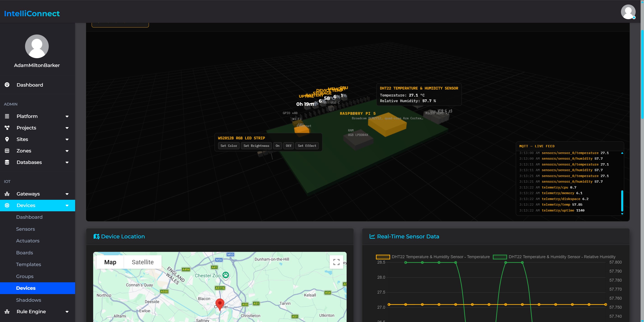Click the IntelliConnect logo
The image size is (644, 322).
(32, 14)
